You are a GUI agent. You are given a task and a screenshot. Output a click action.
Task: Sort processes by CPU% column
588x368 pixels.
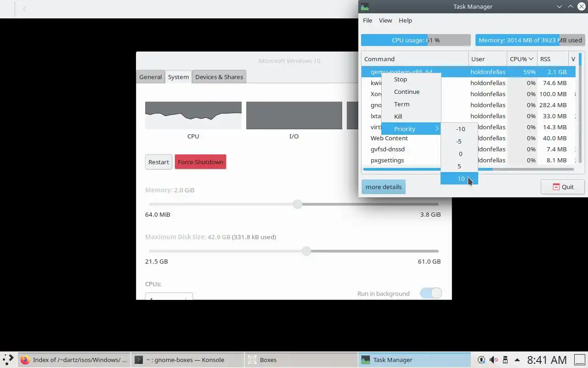point(522,59)
